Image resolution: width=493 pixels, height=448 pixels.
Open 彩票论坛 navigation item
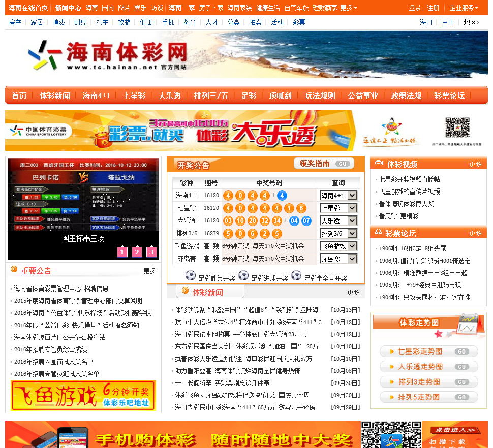tap(449, 95)
